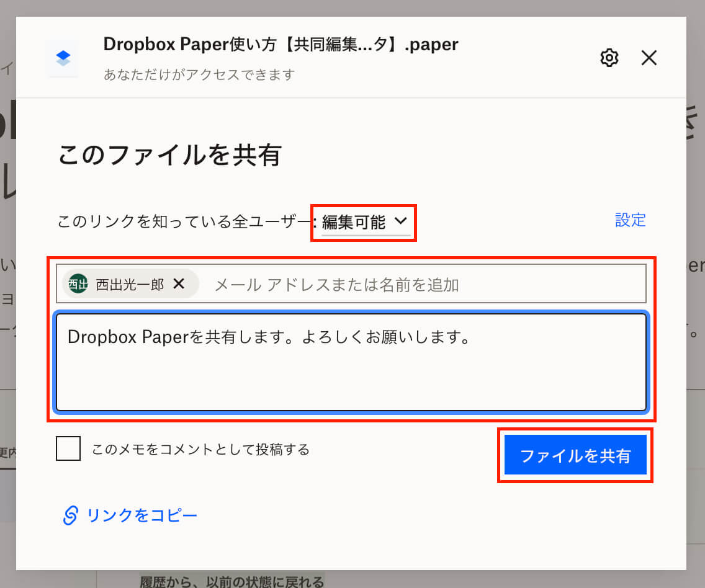Click リンクをコピー link
The image size is (705, 588).
pyautogui.click(x=142, y=515)
